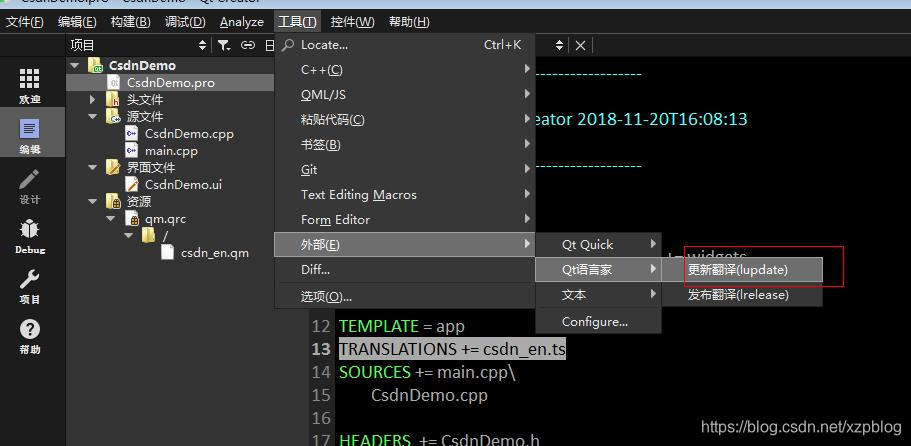
Task: Click the CsdnDemo project folder icon
Action: pyautogui.click(x=95, y=65)
